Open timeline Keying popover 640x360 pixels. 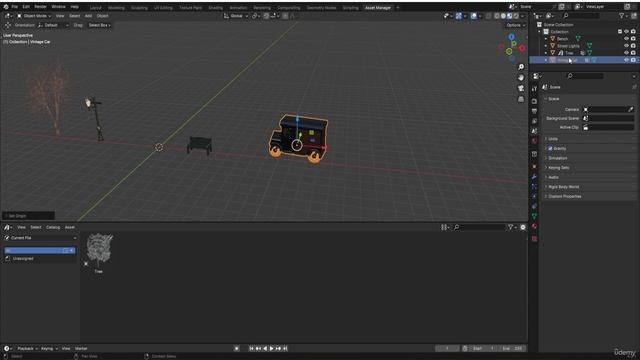point(49,349)
